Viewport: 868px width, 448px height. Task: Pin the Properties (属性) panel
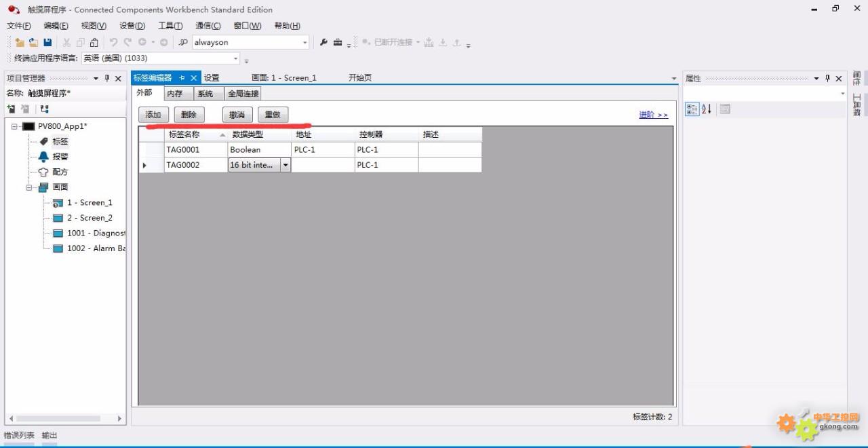827,79
